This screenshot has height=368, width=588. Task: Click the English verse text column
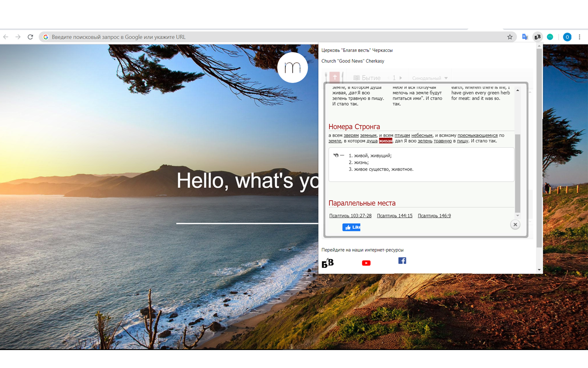[481, 93]
